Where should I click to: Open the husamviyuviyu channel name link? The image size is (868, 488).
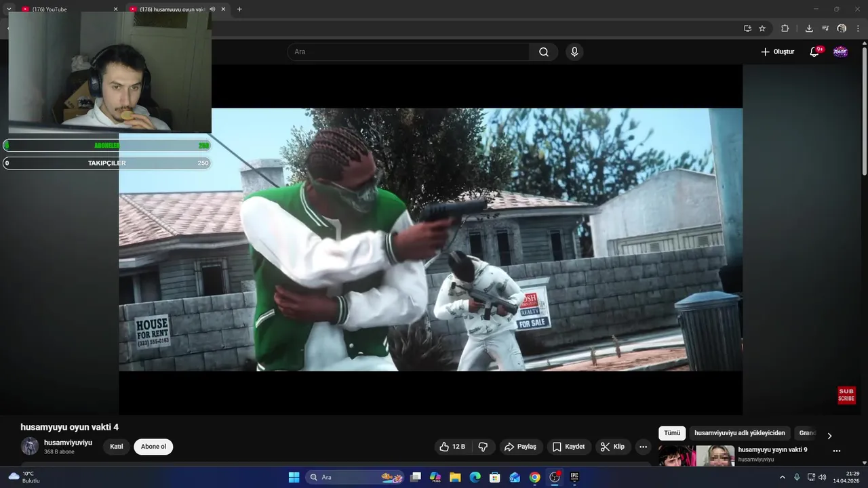tap(68, 443)
